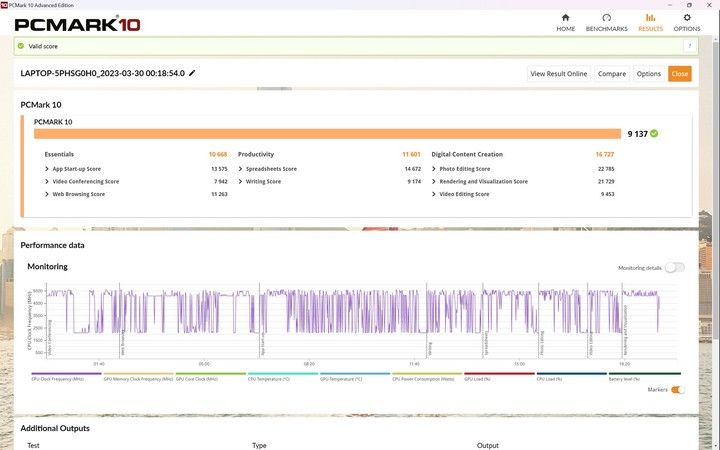Viewport: 720px width, 450px height.
Task: Expand Video Editing Score details
Action: 434,194
